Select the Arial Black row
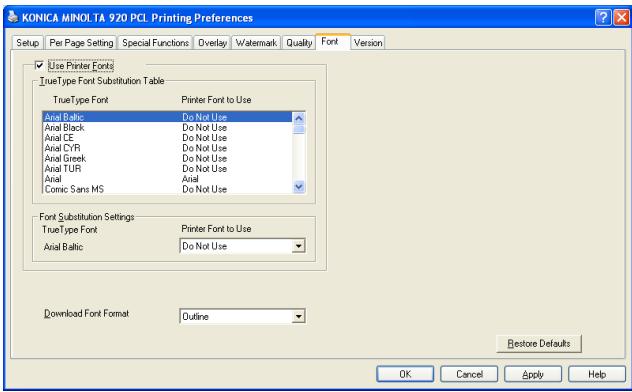The width and height of the screenshot is (632, 392). click(167, 128)
